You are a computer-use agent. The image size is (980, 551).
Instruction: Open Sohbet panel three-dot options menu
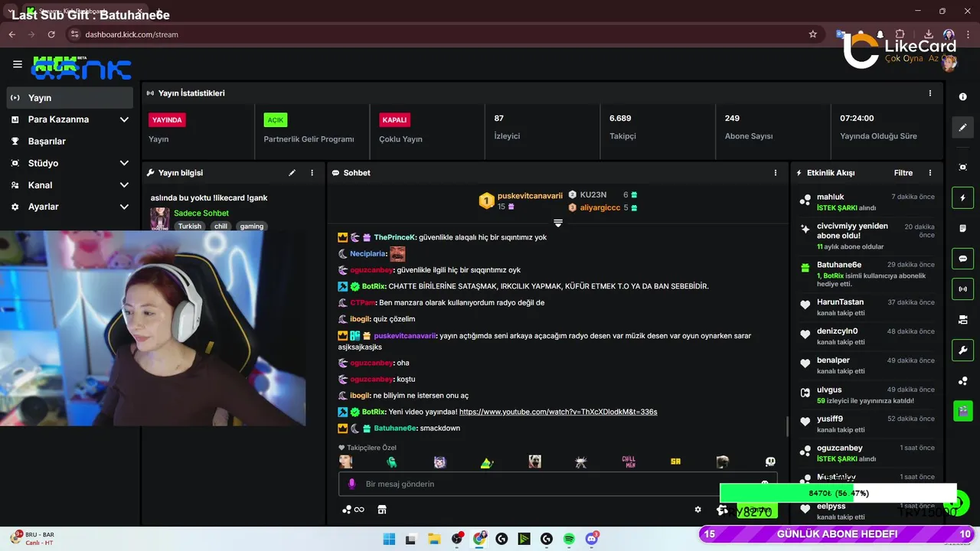(775, 173)
